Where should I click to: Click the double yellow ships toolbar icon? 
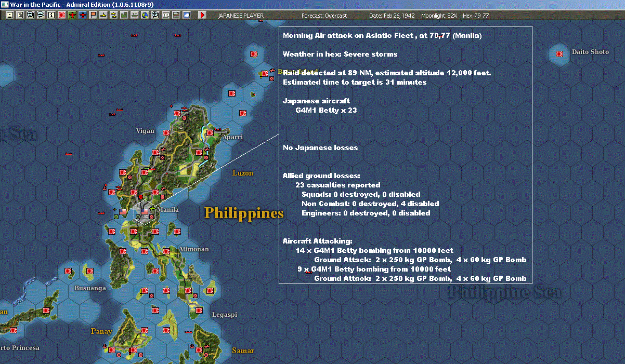(113, 15)
